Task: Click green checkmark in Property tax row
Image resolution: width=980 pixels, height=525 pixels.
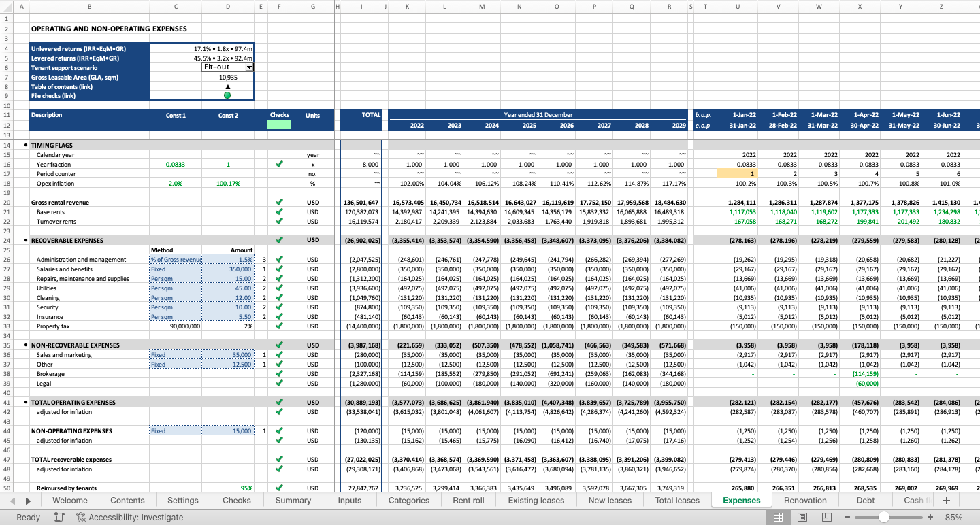Action: coord(279,326)
